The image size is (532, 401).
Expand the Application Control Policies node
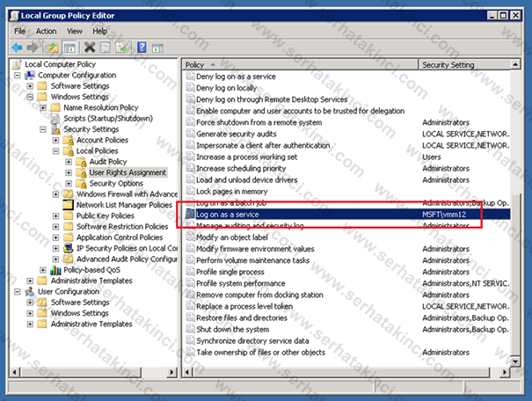56,237
